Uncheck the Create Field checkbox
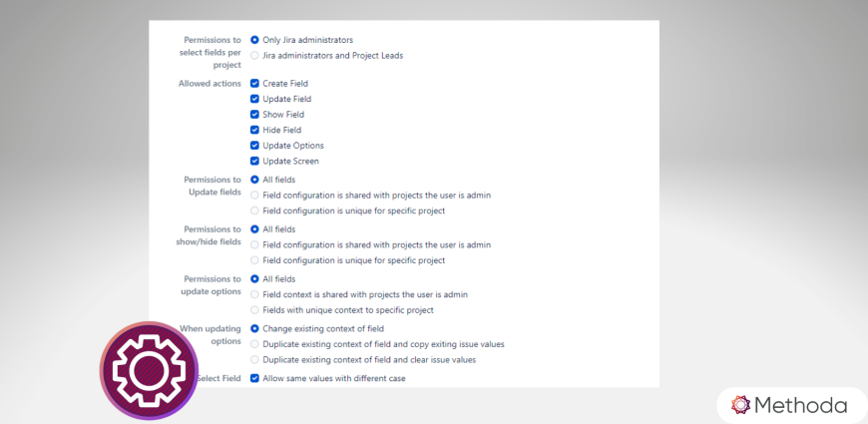 255,84
